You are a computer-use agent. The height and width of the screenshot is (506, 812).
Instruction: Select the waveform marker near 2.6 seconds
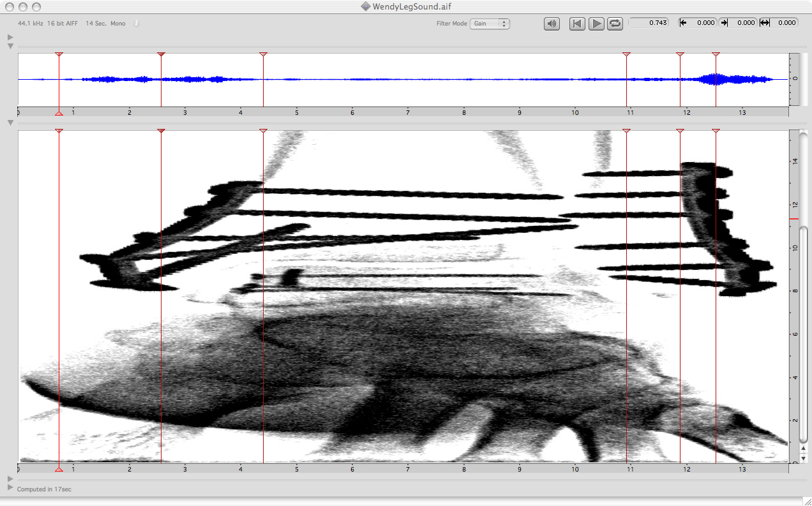[x=161, y=55]
